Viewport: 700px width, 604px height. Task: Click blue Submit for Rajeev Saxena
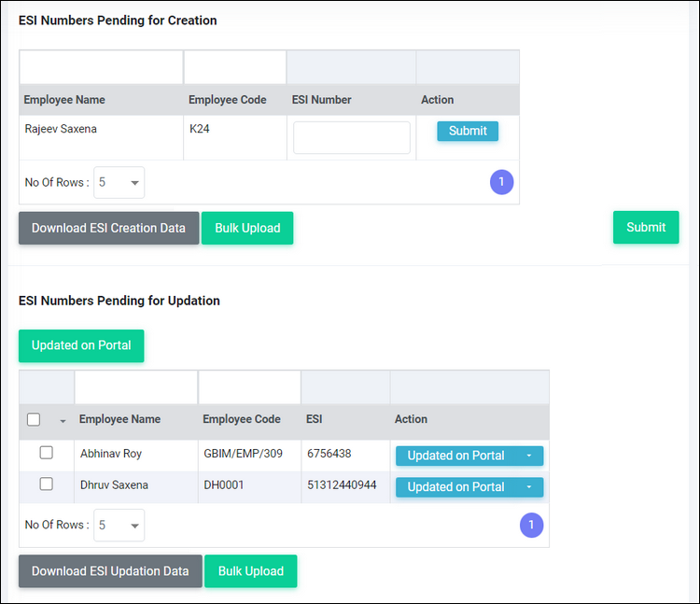click(x=468, y=131)
